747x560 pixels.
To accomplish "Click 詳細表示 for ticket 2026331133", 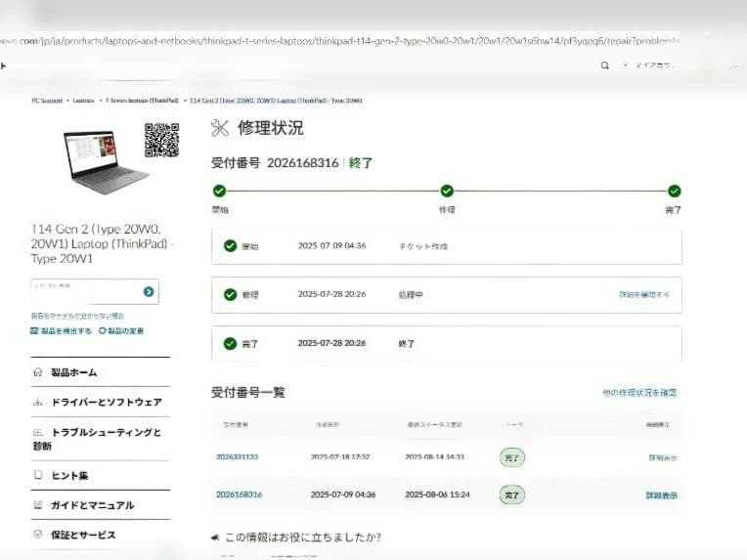I will click(x=663, y=457).
